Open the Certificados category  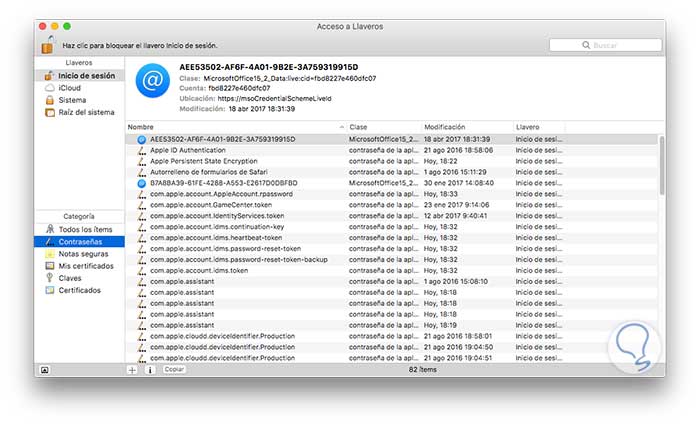click(x=79, y=290)
